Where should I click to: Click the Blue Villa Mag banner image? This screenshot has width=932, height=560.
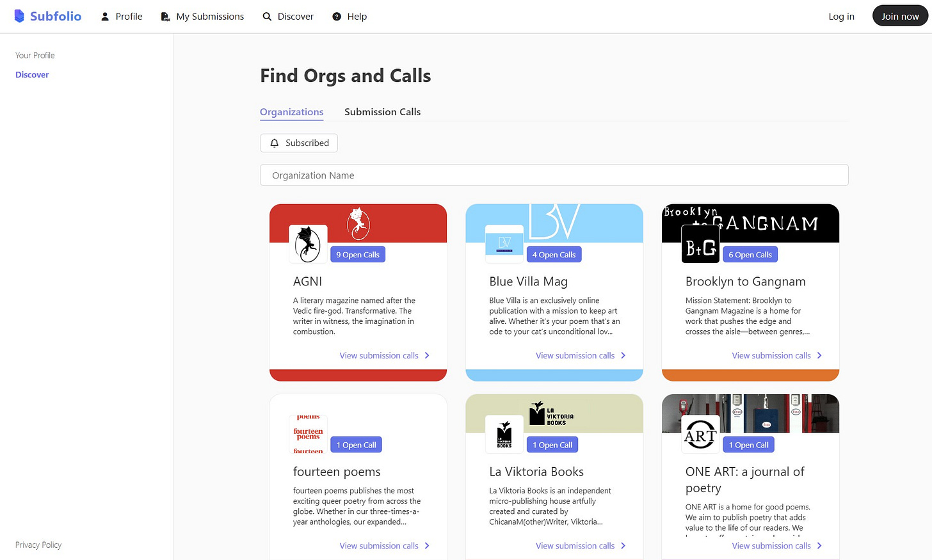click(554, 223)
